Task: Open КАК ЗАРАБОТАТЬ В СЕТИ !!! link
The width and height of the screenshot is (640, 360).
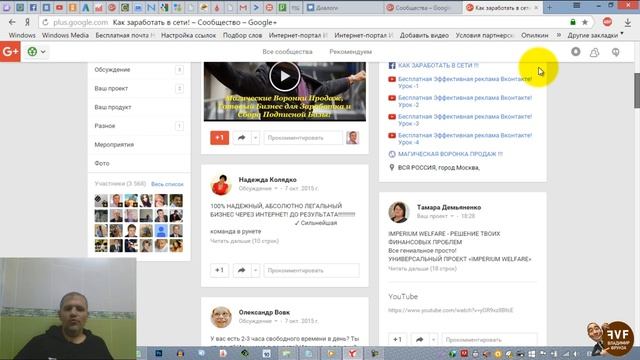Action: tap(438, 65)
